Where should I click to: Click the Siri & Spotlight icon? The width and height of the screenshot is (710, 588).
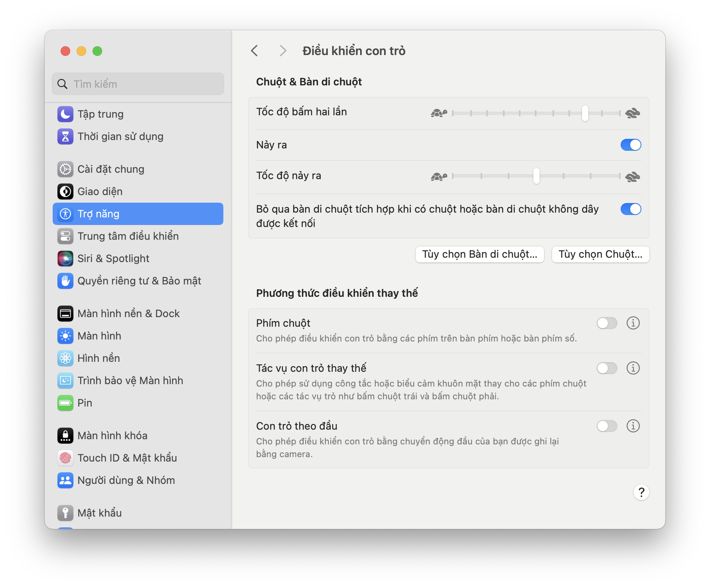(x=65, y=258)
